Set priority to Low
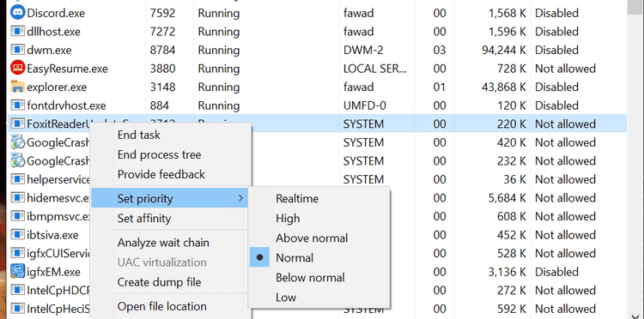This screenshot has height=319, width=644. 286,298
